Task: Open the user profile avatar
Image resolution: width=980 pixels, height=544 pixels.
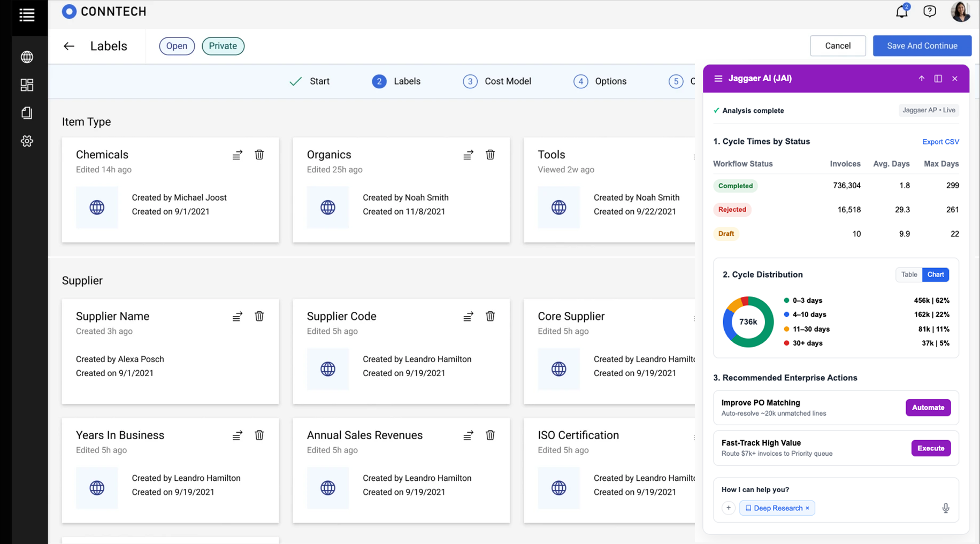Action: [x=960, y=11]
